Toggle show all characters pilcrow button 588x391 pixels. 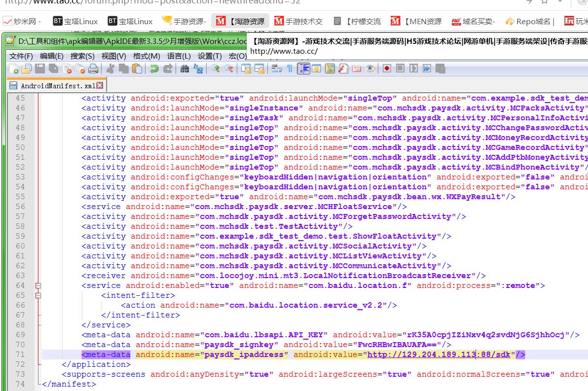pos(290,69)
